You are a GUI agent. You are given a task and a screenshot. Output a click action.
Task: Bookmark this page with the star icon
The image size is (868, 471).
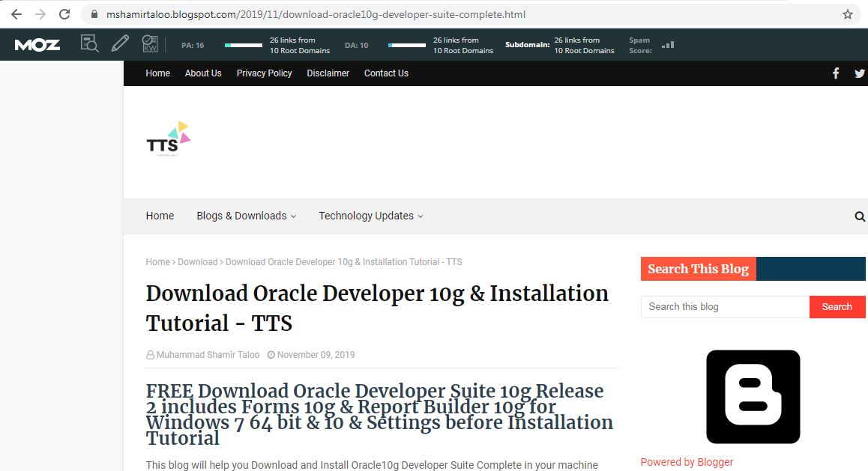(848, 14)
